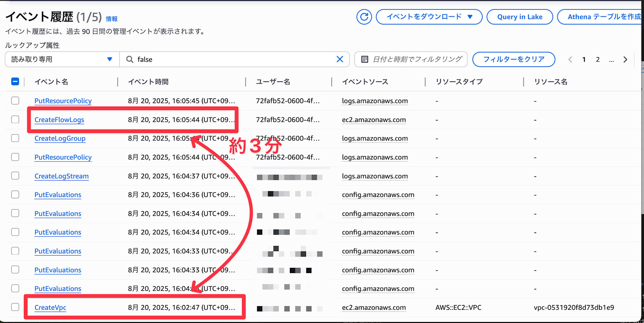
Task: Click ec2.amazonaws.com in CreateFlowLogs row
Action: pos(374,120)
